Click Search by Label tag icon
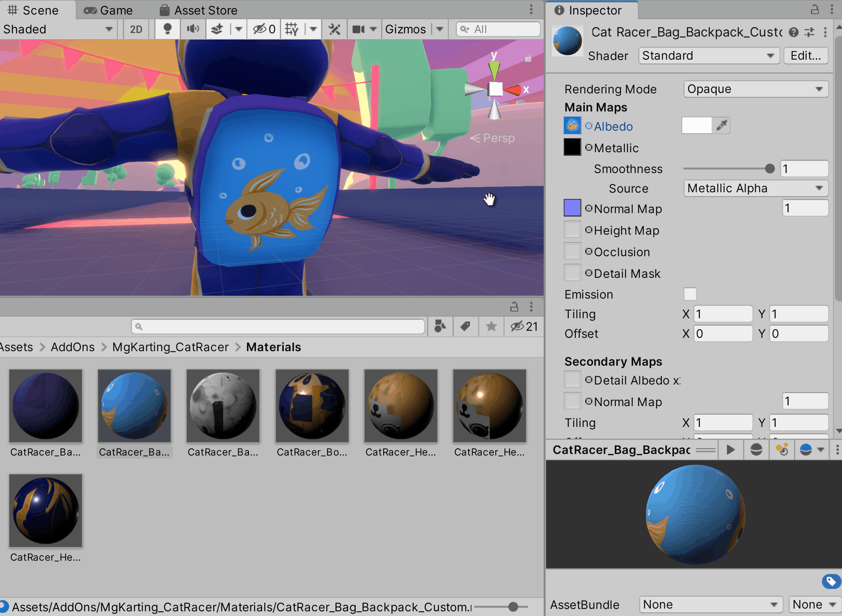This screenshot has width=842, height=616. coord(466,326)
